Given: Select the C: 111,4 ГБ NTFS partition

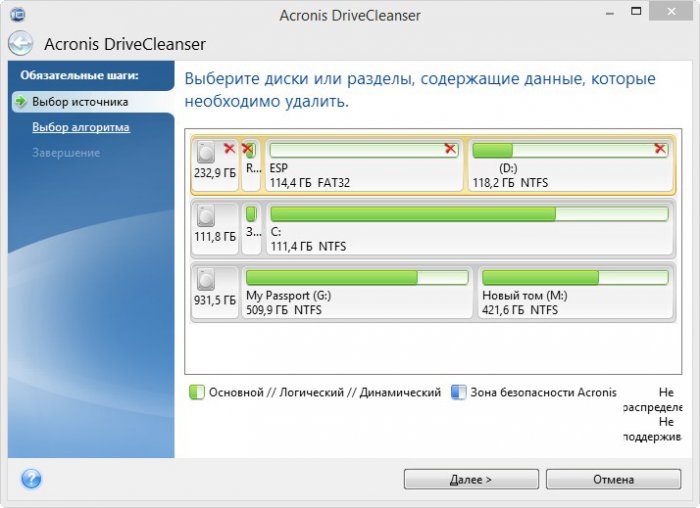Looking at the screenshot, I should click(x=468, y=229).
